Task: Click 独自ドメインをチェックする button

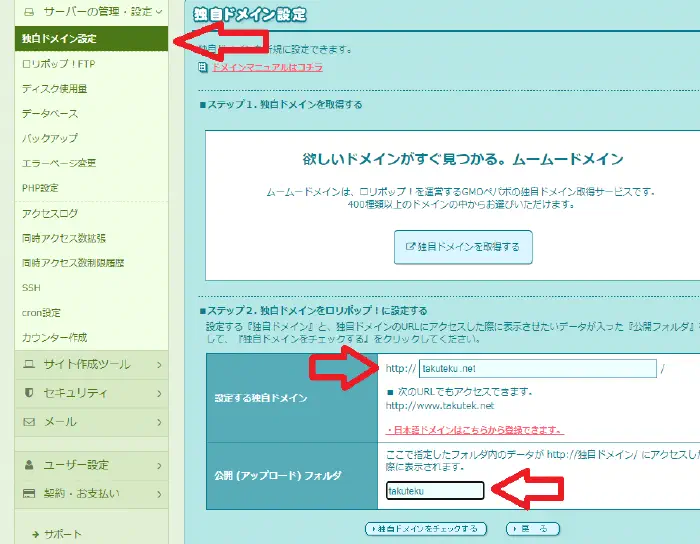Action: pyautogui.click(x=426, y=529)
